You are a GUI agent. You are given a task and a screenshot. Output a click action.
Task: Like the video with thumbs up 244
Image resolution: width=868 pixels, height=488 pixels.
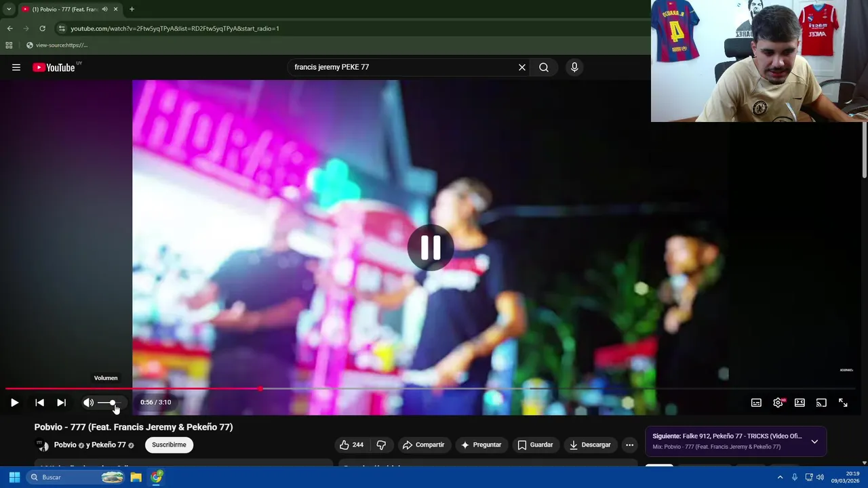coord(352,445)
